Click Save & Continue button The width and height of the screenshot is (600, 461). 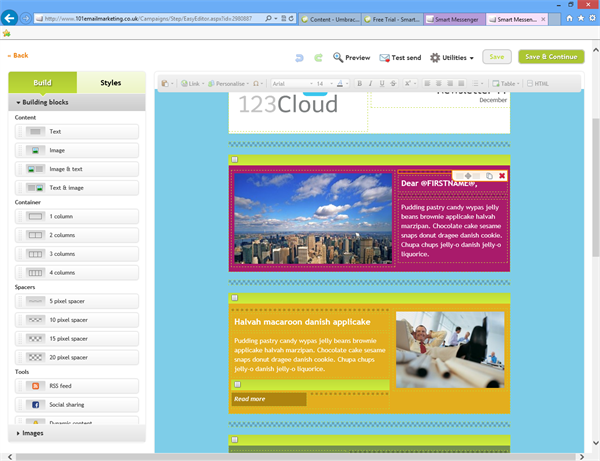(551, 57)
